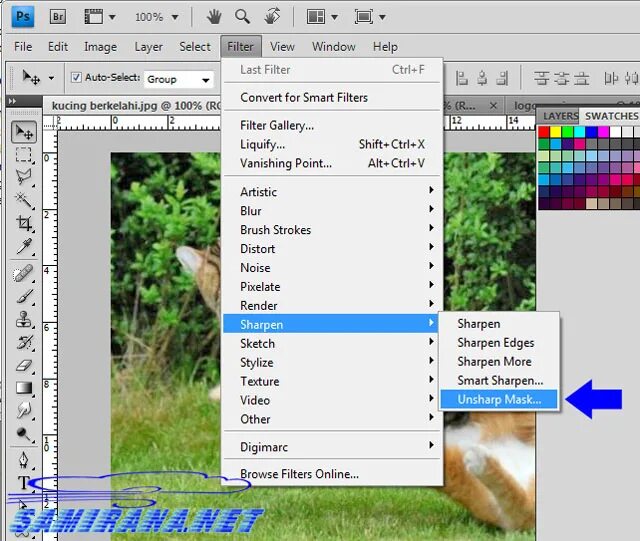Select the Crop tool

coord(24,223)
